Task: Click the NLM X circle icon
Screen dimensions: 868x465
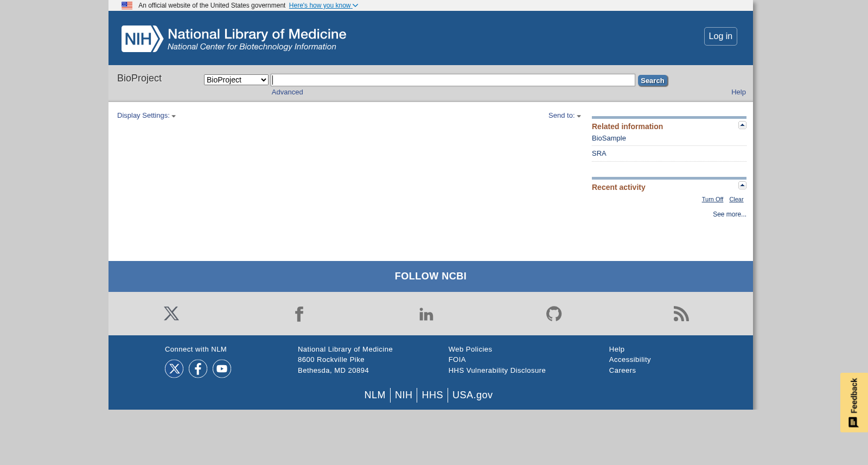Action: [x=174, y=369]
